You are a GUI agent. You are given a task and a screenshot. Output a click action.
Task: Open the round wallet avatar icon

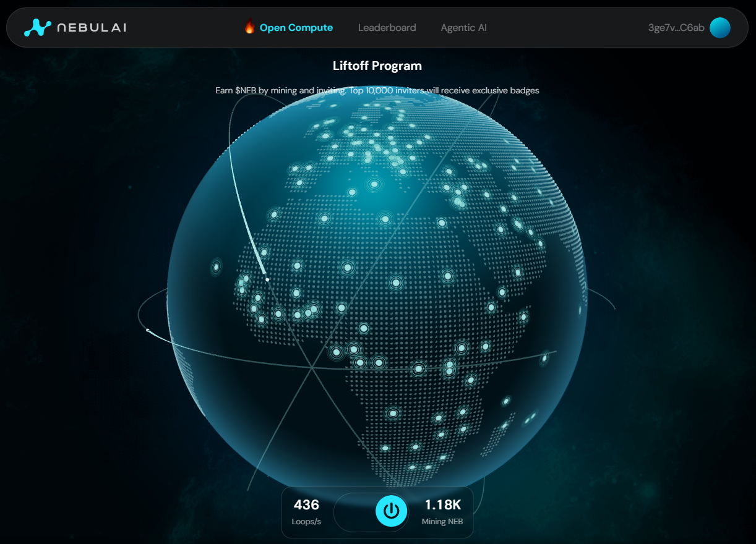click(719, 28)
